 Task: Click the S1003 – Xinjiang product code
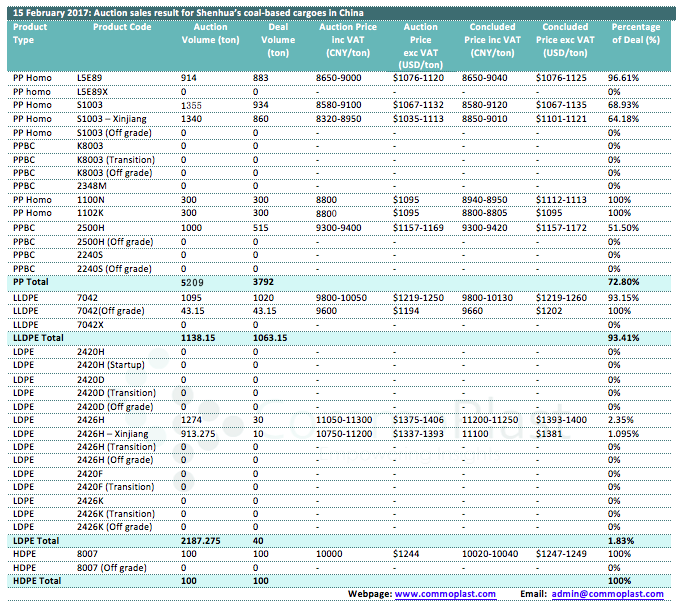(110, 118)
